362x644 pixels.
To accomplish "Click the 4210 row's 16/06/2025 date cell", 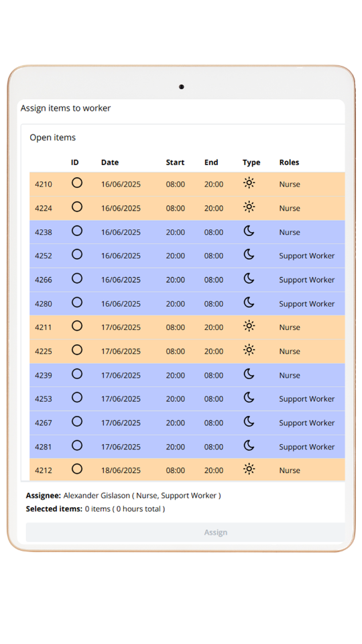I will click(x=121, y=184).
